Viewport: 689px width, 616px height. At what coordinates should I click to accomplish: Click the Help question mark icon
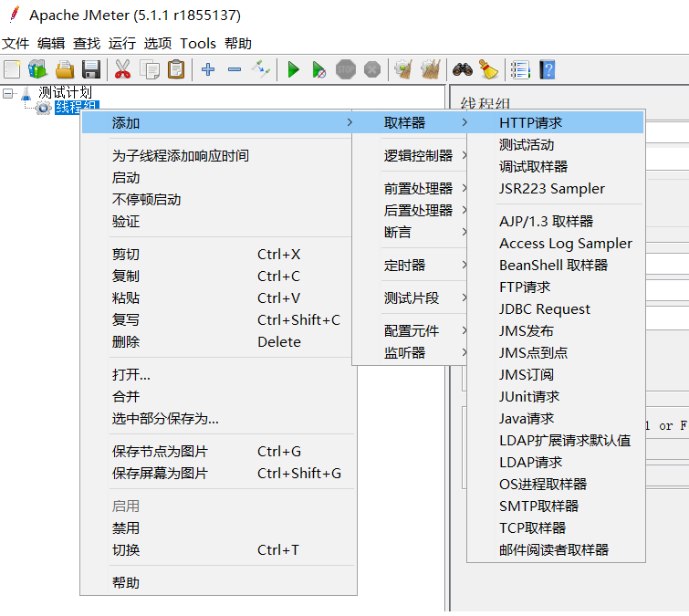coord(548,69)
